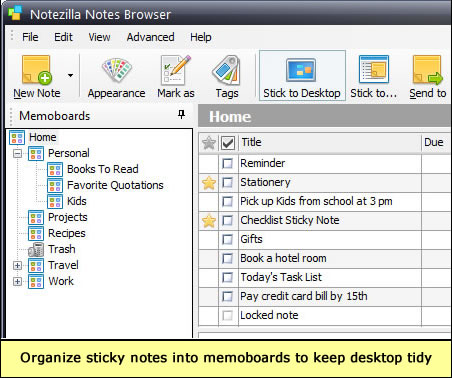Select the Today's Task List title
Screen dimensions: 452x378
[x=281, y=277]
